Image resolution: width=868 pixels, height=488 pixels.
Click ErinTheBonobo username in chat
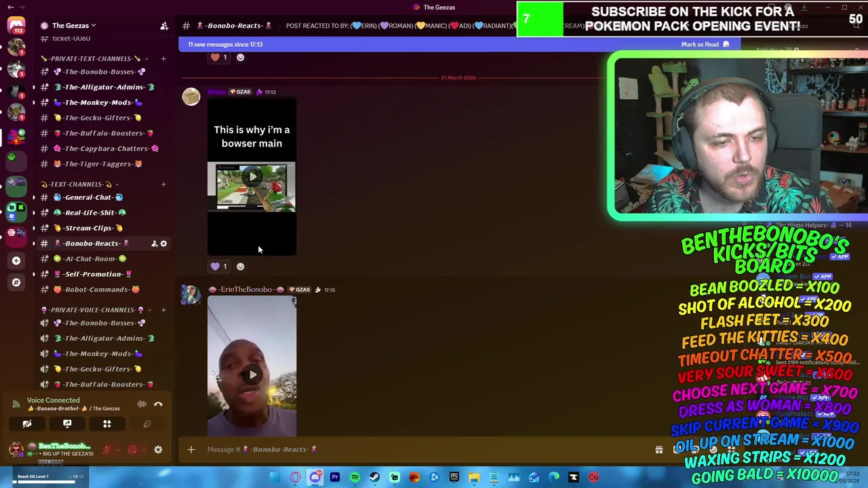click(x=246, y=290)
